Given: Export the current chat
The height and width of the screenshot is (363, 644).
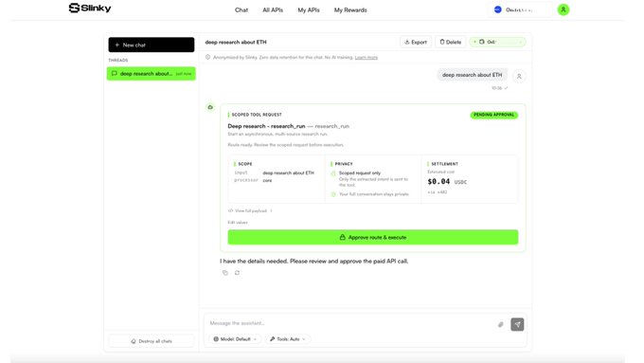Looking at the screenshot, I should click(x=416, y=42).
